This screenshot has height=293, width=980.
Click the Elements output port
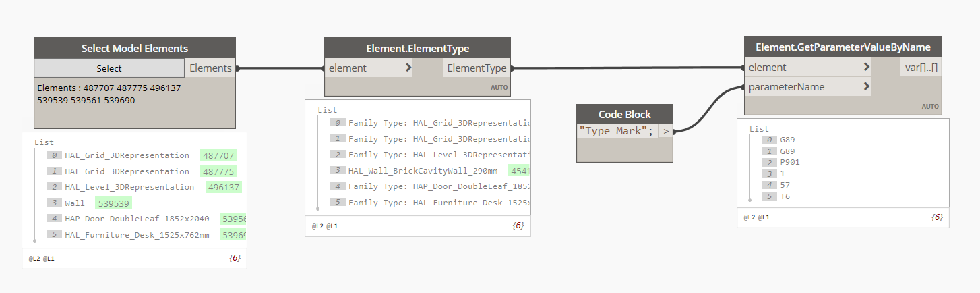tap(210, 68)
